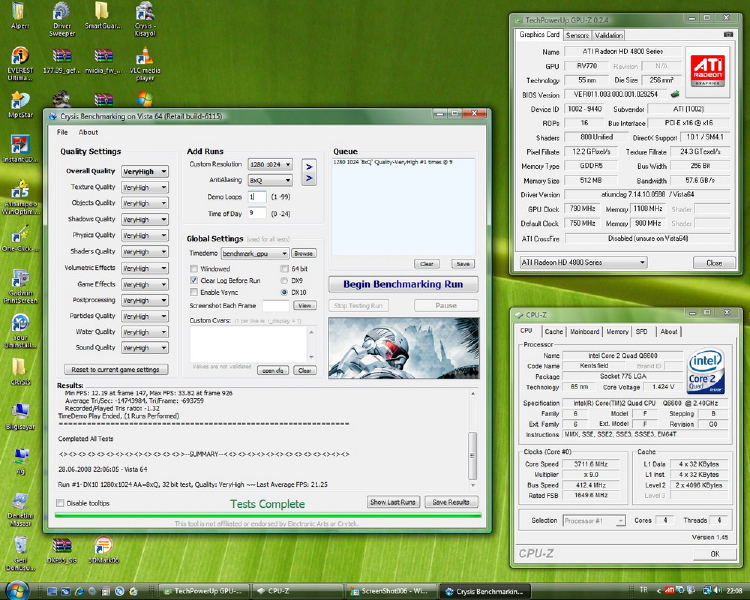Viewport: 750px width, 600px height.
Task: Click the Windows Start orb
Action: pyautogui.click(x=17, y=590)
